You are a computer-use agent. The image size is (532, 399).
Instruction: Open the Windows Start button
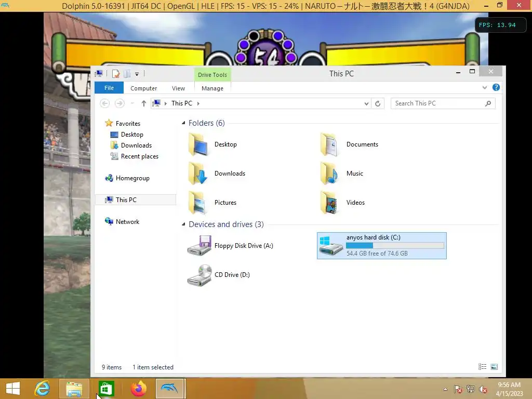13,389
